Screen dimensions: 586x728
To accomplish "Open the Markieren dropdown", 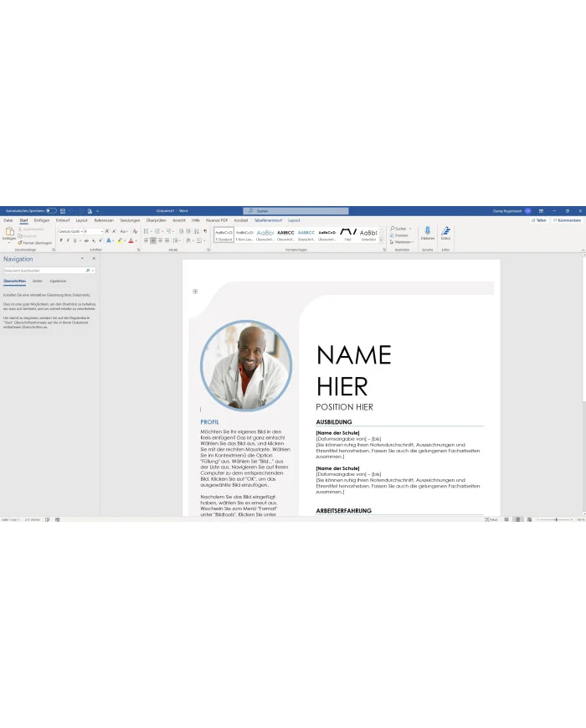I will click(402, 242).
